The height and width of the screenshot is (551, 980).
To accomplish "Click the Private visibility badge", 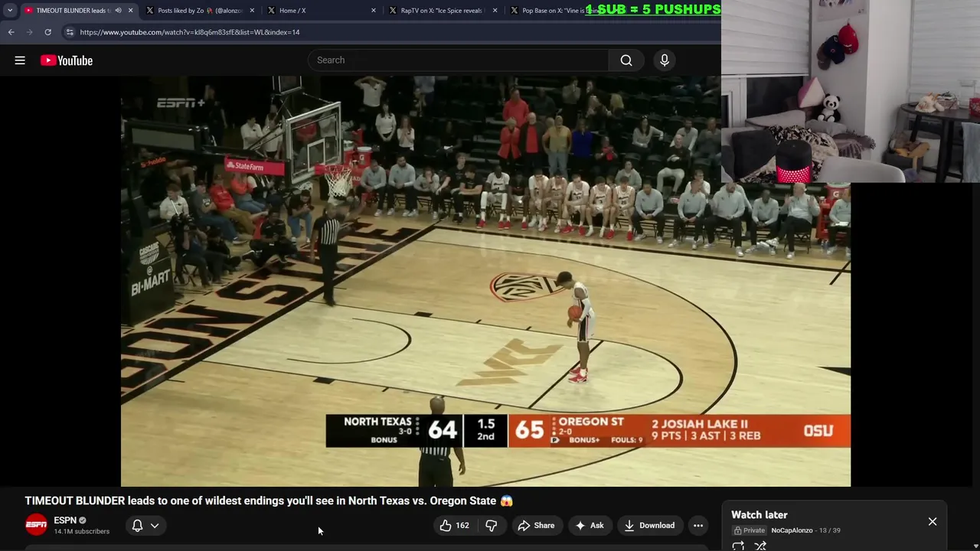I will [x=750, y=530].
